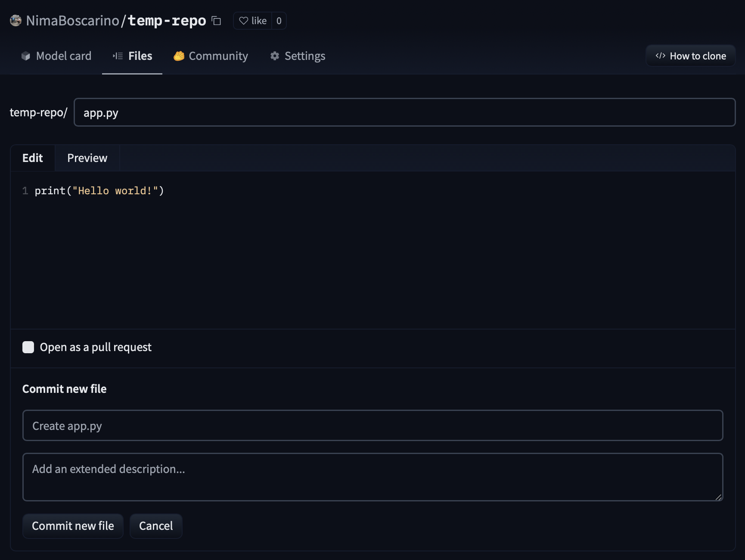The image size is (745, 560).
Task: Switch to the Preview tab
Action: tap(87, 158)
